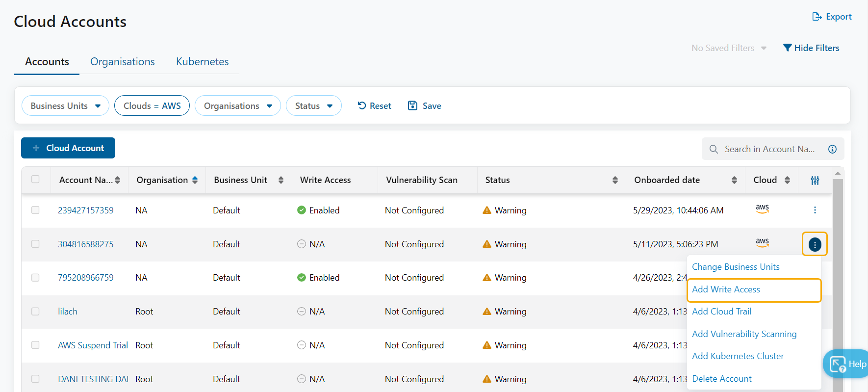Tick the select-all checkbox in table header
This screenshot has height=392, width=868.
coord(35,179)
